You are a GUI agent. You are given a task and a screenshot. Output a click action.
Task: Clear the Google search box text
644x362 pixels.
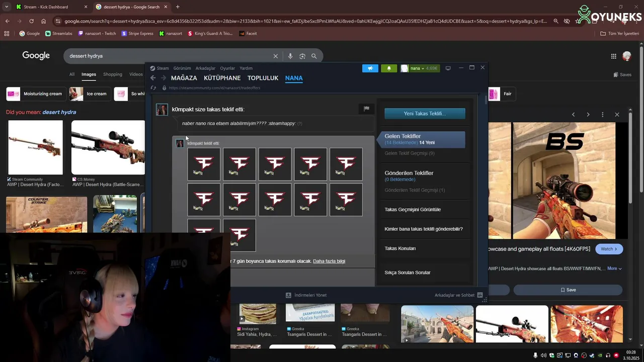pos(275,56)
